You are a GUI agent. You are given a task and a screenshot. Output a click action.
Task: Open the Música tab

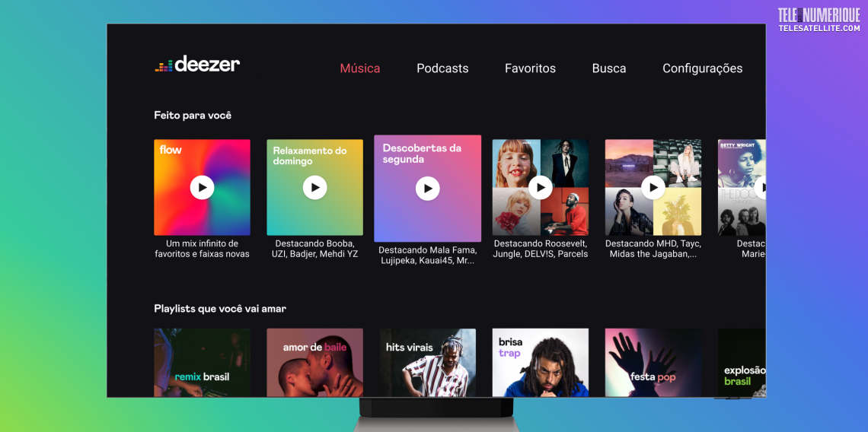coord(360,68)
